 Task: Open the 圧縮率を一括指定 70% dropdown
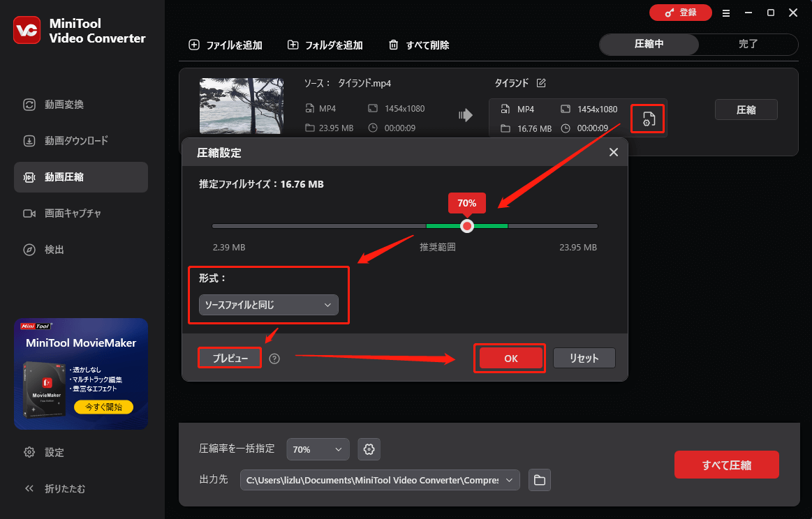coord(318,449)
